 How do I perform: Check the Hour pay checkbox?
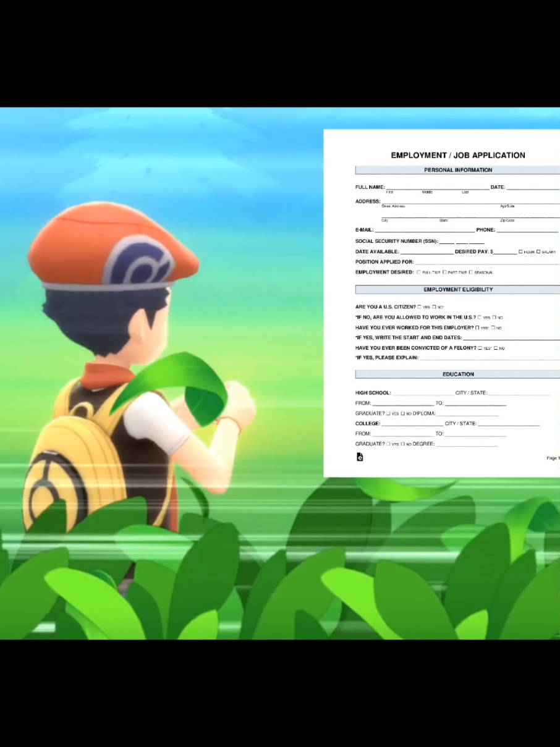coord(520,251)
